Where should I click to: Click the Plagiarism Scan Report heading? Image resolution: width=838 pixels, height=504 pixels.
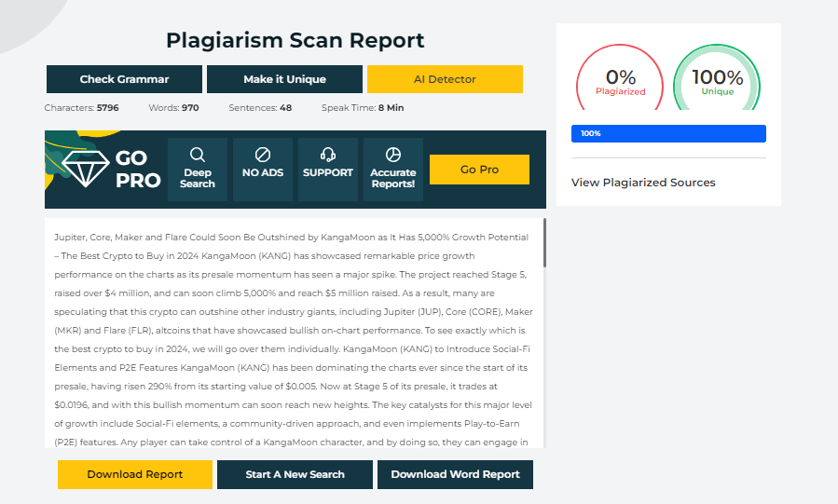tap(295, 41)
